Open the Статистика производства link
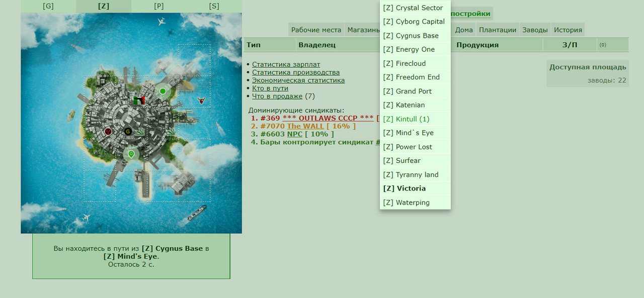This screenshot has width=644, height=298. pos(296,72)
